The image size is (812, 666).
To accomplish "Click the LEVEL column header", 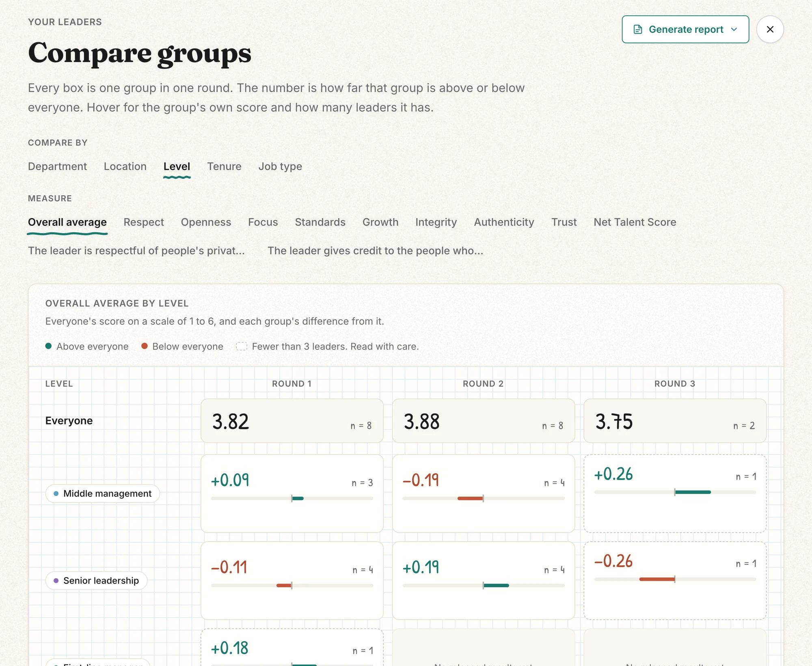I will pos(59,384).
